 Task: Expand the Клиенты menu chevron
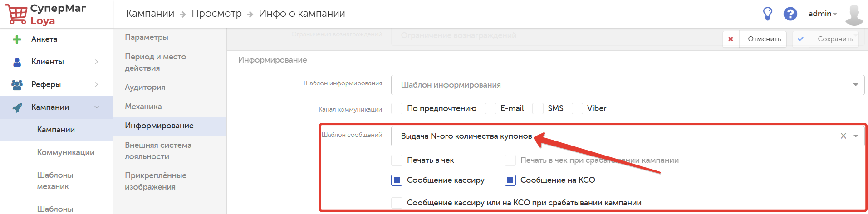96,62
